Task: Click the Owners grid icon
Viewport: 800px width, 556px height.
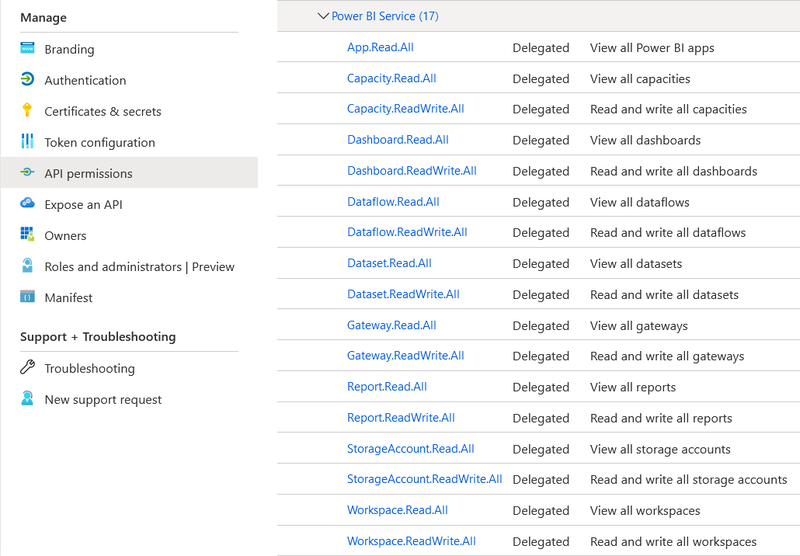Action: point(27,234)
